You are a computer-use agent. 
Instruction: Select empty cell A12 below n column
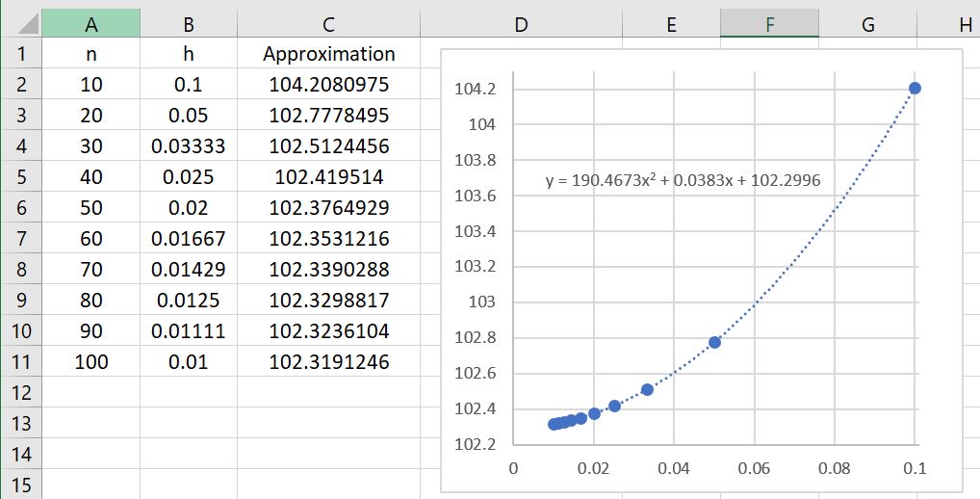tap(91, 392)
